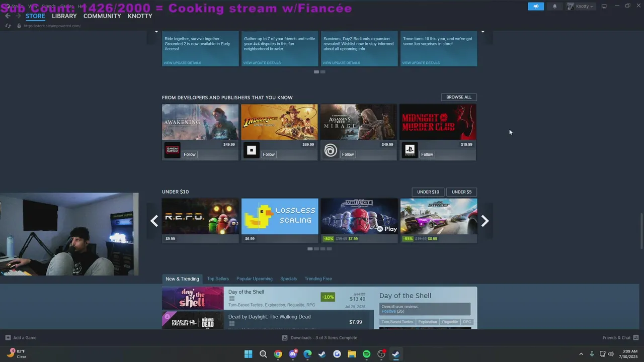
Task: Launch Google Chrome from the taskbar
Action: (x=278, y=354)
